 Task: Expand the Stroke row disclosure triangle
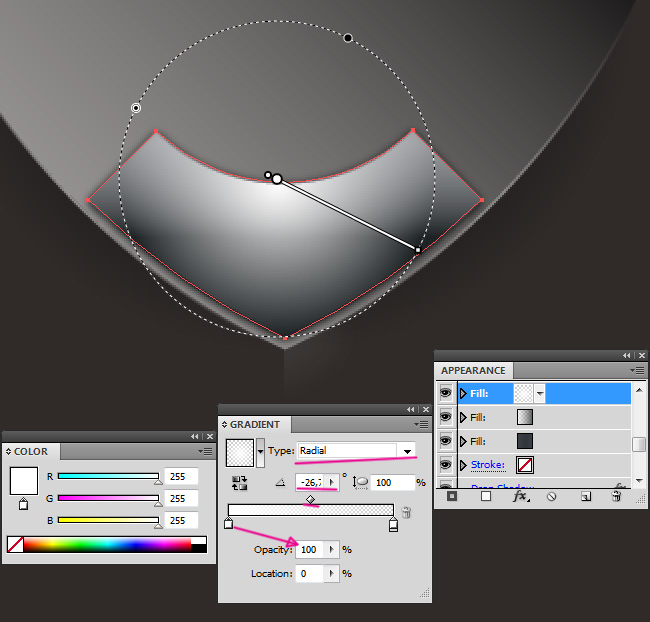click(463, 465)
